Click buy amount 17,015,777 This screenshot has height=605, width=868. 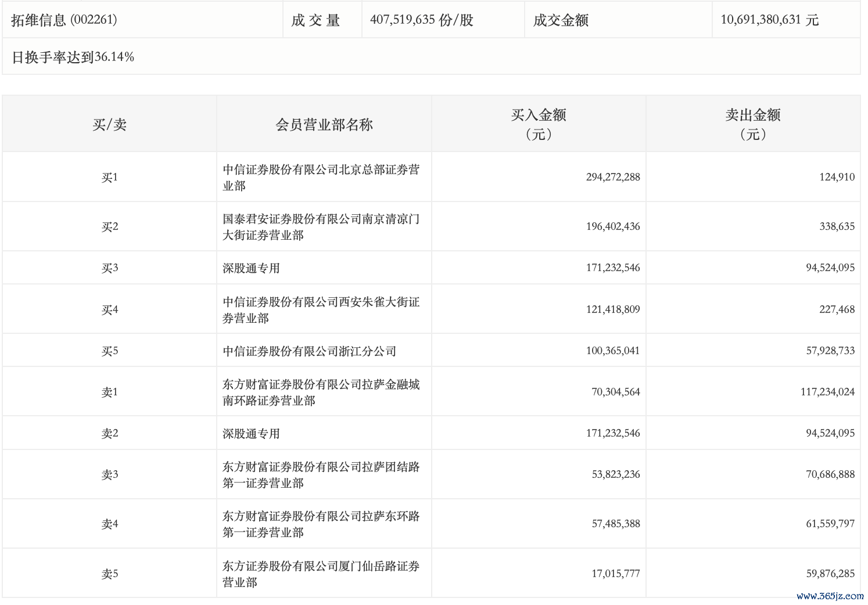pyautogui.click(x=616, y=574)
